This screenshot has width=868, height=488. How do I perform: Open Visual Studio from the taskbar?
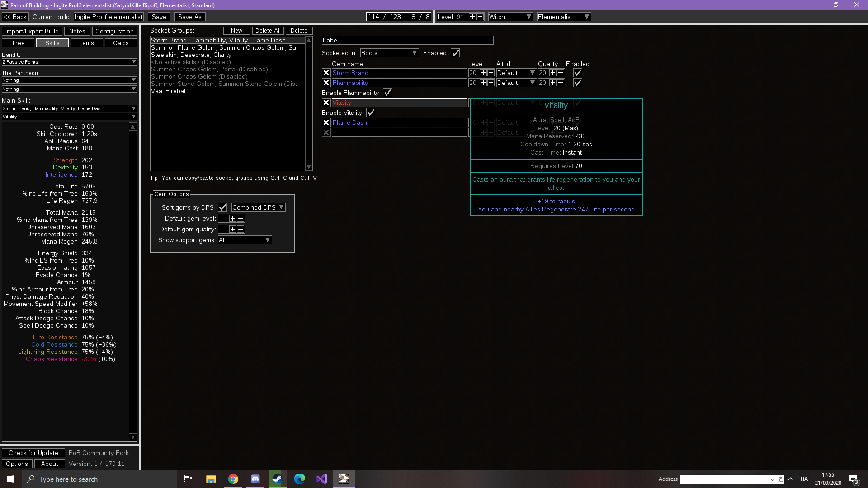(321, 479)
